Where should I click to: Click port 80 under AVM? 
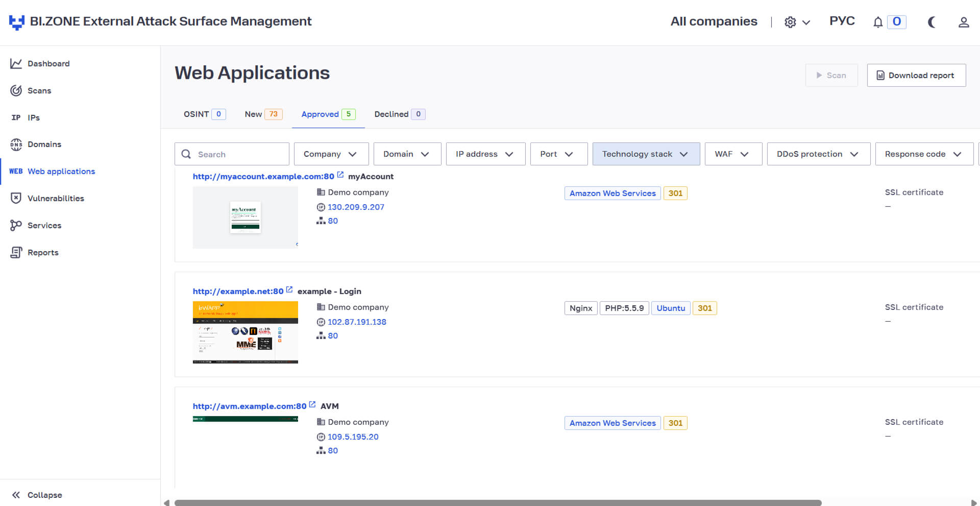point(333,451)
